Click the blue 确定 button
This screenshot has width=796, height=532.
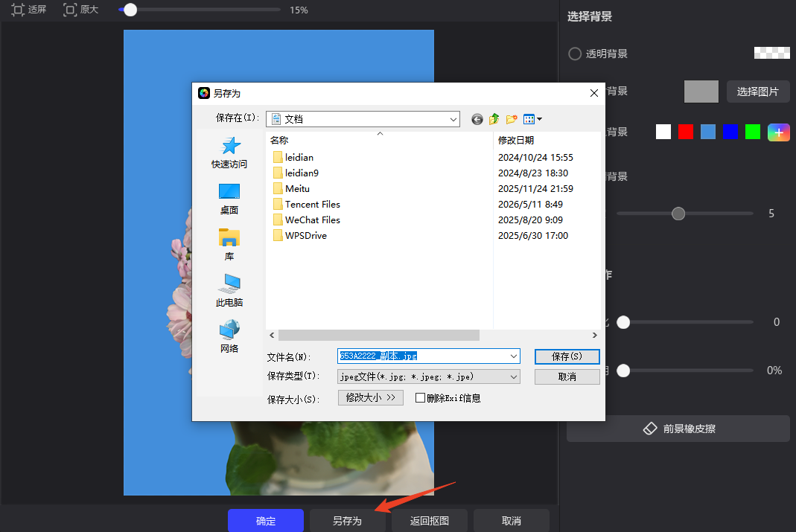pos(266,520)
